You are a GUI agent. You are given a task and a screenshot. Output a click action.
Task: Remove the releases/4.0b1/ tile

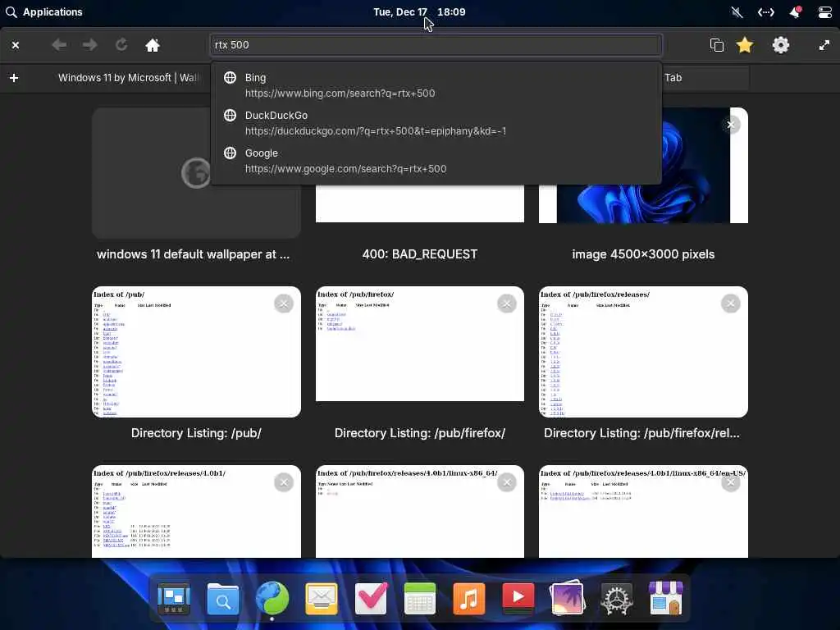click(284, 482)
